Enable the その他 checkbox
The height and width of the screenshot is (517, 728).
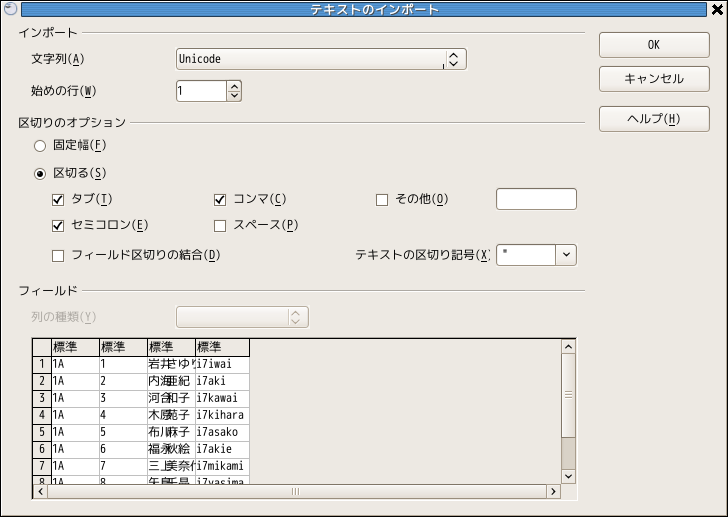pyautogui.click(x=381, y=199)
